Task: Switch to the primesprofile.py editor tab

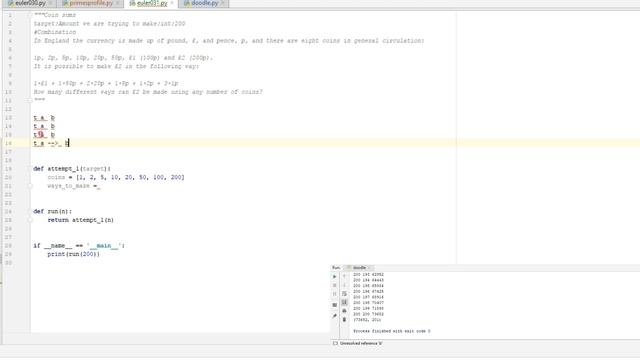Action: click(91, 3)
